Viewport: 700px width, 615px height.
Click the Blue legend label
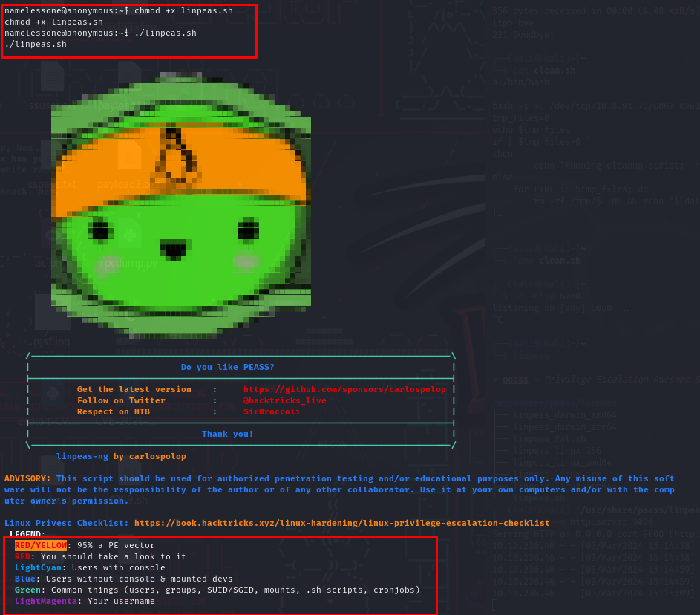(25, 579)
